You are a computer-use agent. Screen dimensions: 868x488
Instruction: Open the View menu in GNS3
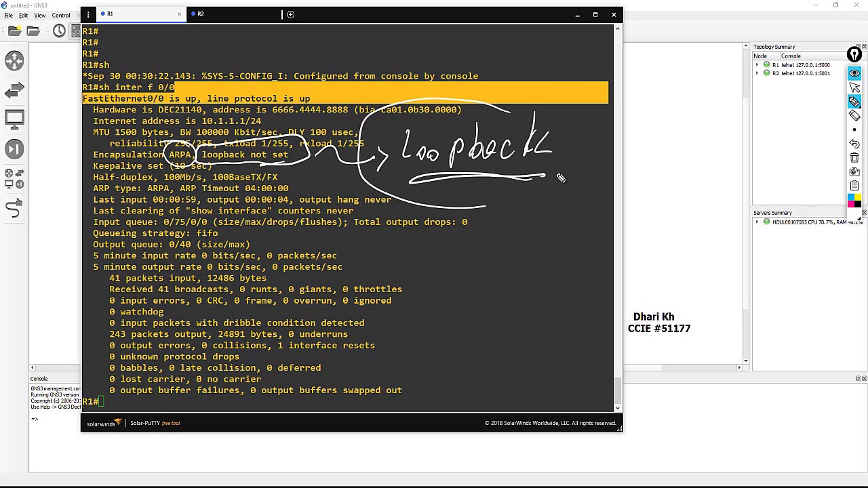coord(40,15)
